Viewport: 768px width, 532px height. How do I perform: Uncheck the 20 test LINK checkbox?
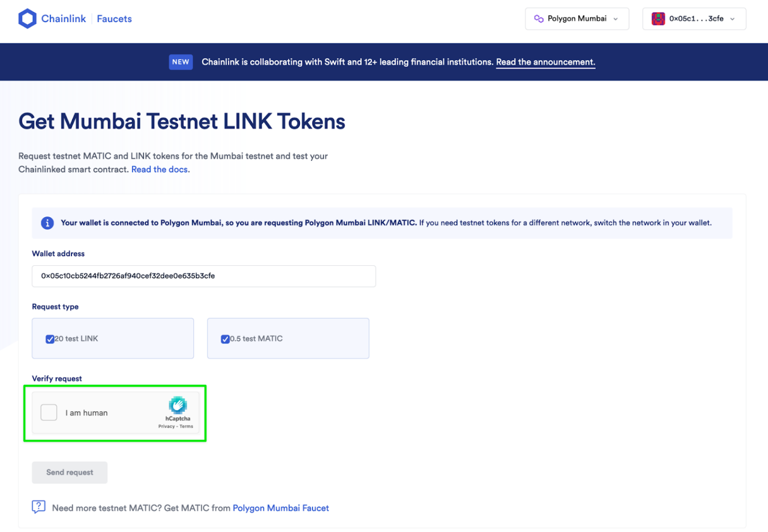pyautogui.click(x=50, y=339)
